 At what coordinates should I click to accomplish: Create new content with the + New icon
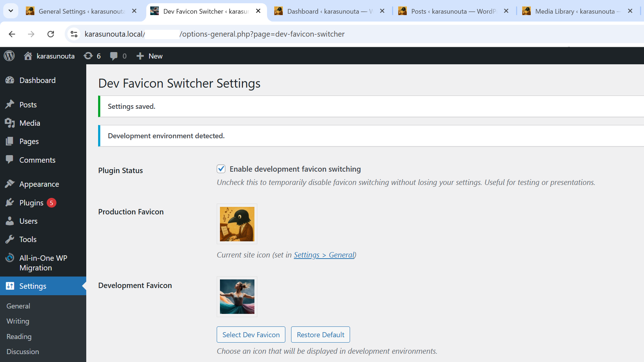[140, 56]
